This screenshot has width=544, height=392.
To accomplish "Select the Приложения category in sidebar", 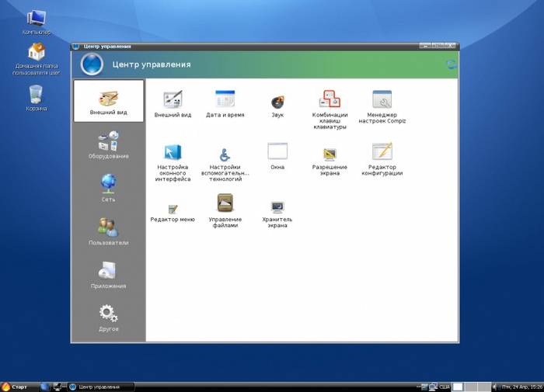I will coord(108,275).
